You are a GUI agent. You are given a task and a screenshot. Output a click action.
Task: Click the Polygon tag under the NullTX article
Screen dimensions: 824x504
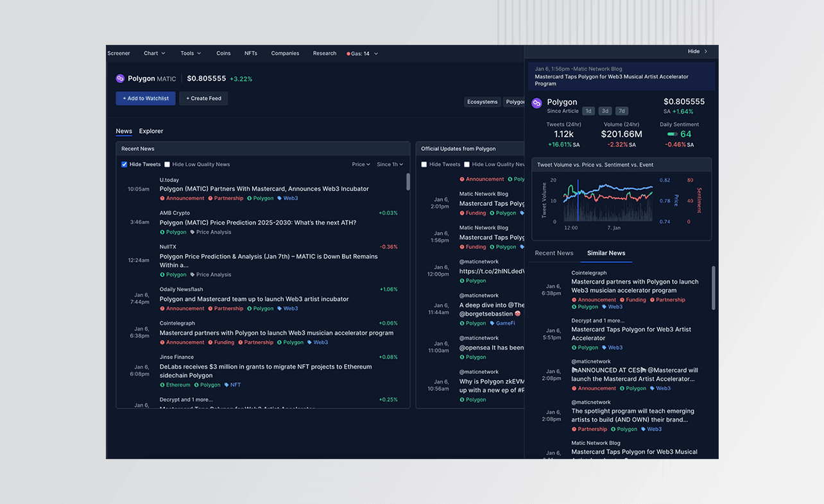[x=173, y=275]
